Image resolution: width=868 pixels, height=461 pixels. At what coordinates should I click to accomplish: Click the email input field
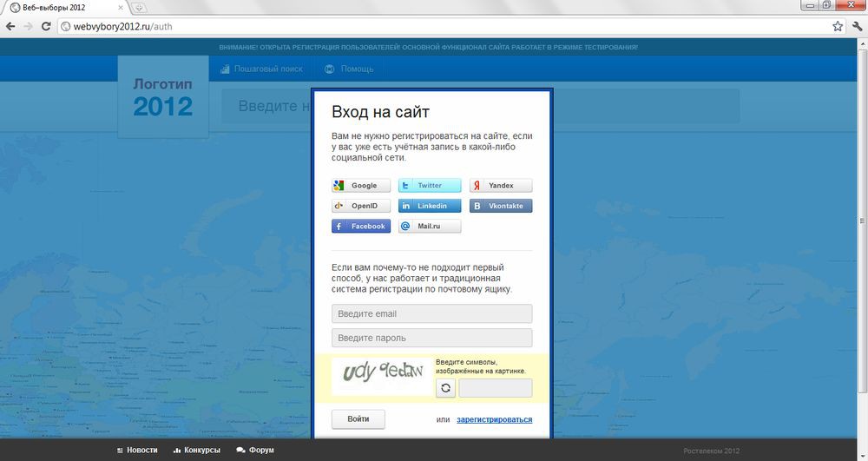pos(431,313)
